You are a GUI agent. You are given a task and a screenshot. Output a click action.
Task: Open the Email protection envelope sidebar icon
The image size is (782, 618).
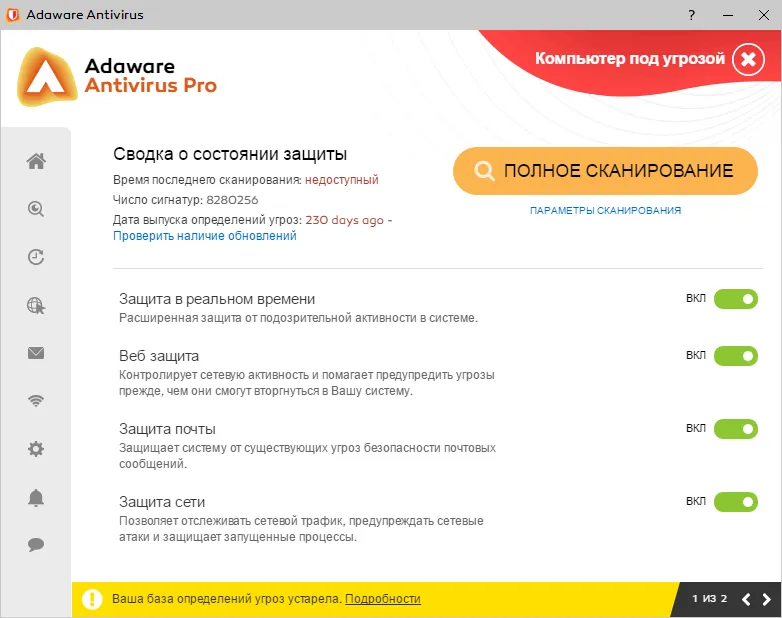pos(36,353)
